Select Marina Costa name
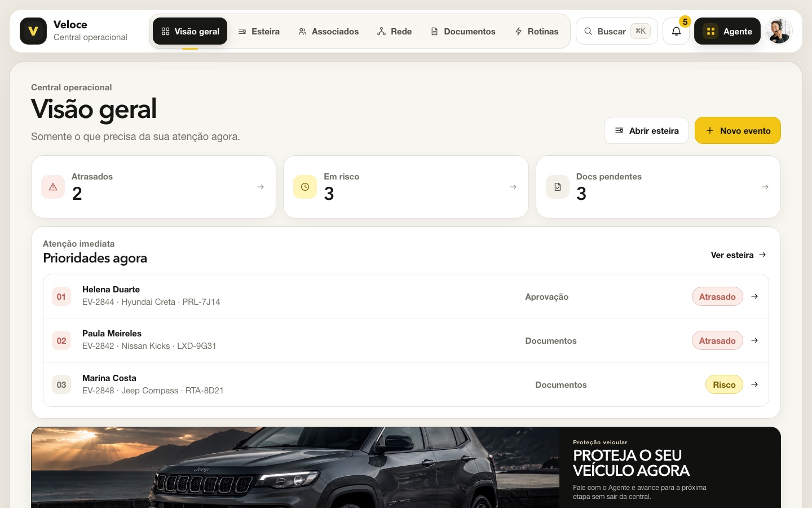812x508 pixels. 109,378
